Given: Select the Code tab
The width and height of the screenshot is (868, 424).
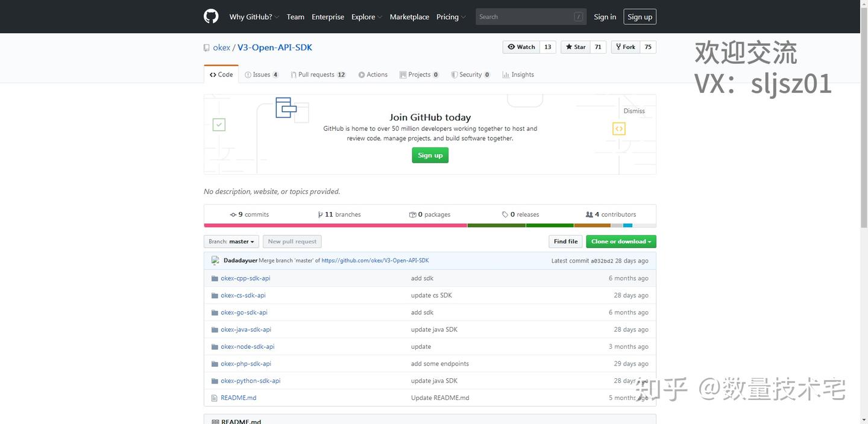Looking at the screenshot, I should tap(221, 75).
